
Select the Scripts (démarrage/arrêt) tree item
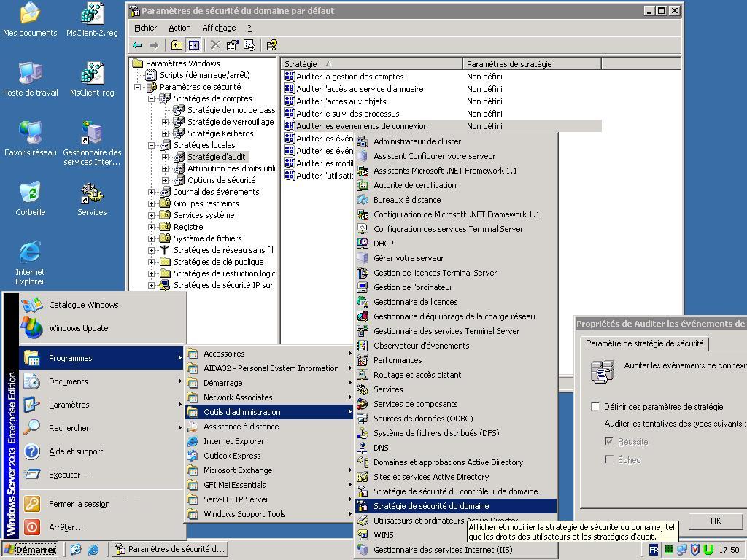click(204, 75)
